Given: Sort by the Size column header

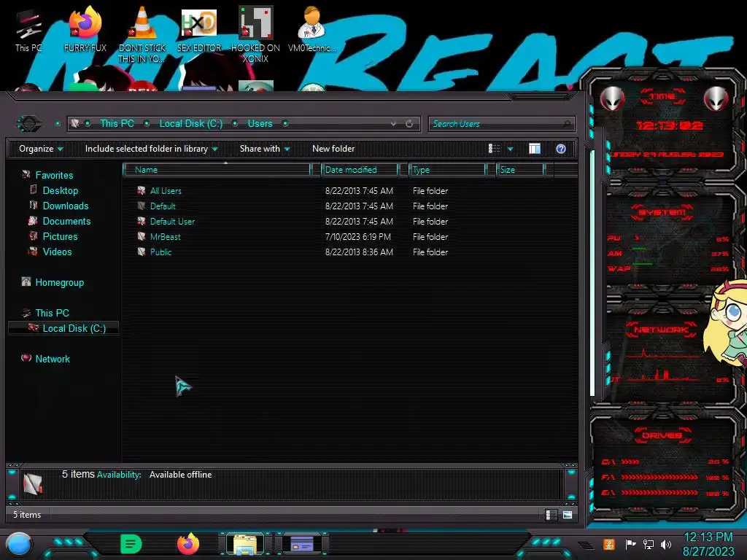Looking at the screenshot, I should 521,170.
